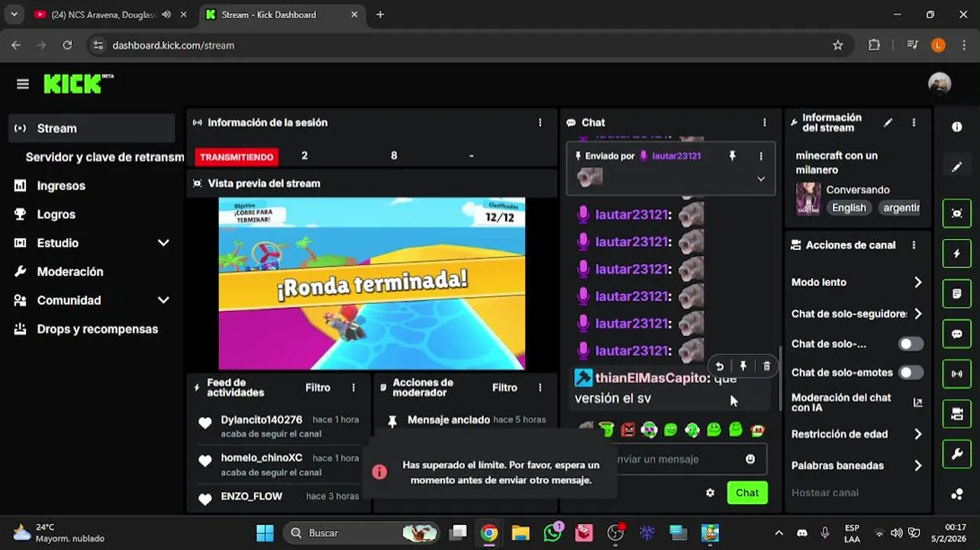
Task: Collapse the pinned message chevron
Action: [x=761, y=179]
